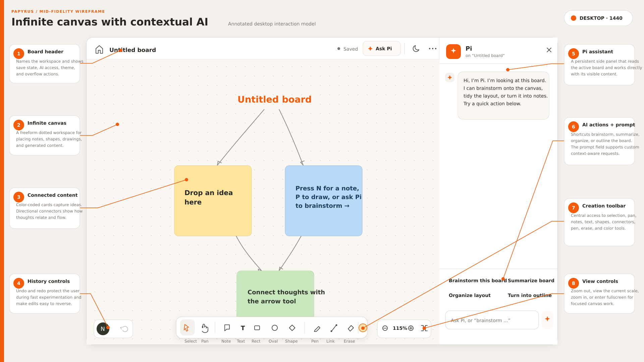Select Turn into outline action
Viewport: 644px width, 362px height.
point(530,295)
